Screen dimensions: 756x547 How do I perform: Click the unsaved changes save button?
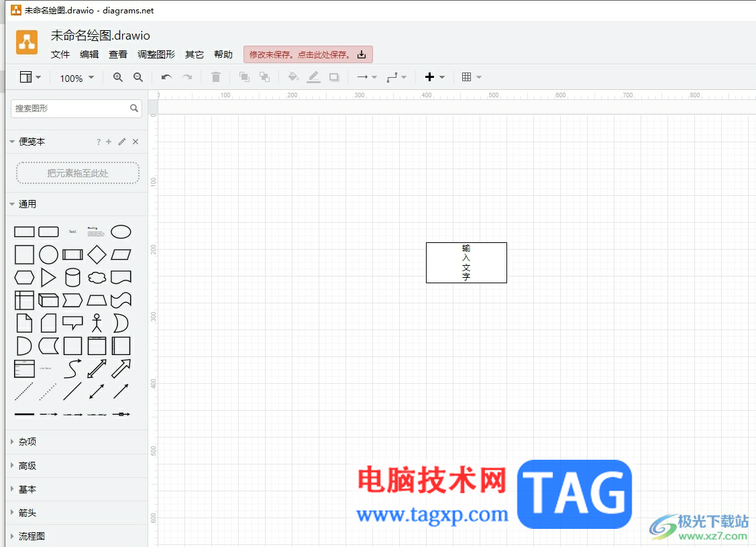(x=308, y=54)
